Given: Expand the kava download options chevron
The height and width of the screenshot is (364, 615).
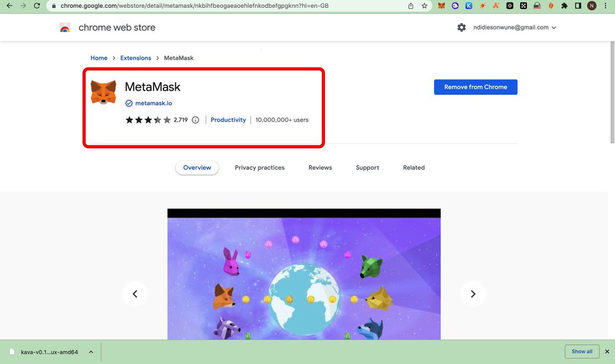Looking at the screenshot, I should pos(91,352).
